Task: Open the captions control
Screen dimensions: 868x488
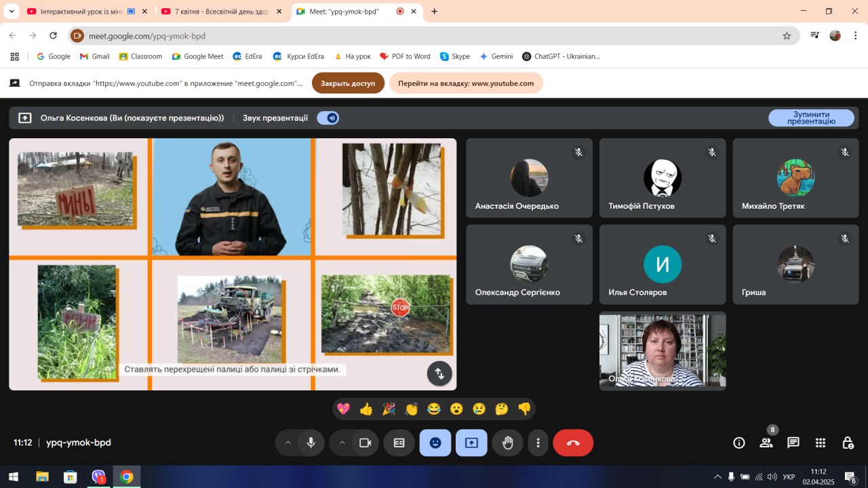Action: pyautogui.click(x=399, y=443)
